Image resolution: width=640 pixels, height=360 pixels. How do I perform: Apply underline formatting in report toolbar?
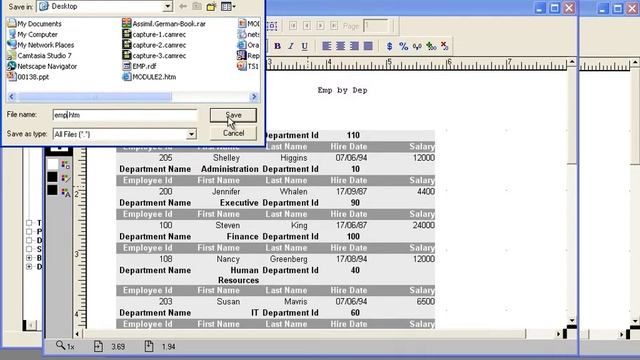(x=304, y=46)
